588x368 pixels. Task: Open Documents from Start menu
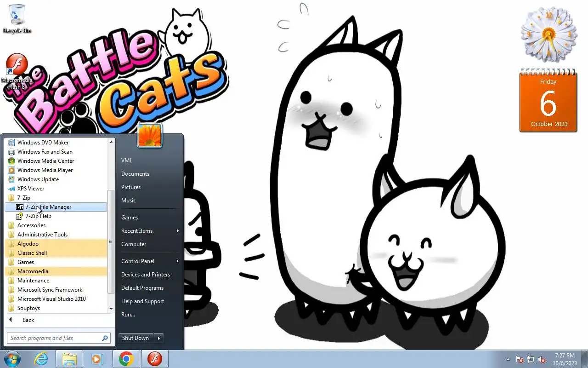[x=150, y=174]
